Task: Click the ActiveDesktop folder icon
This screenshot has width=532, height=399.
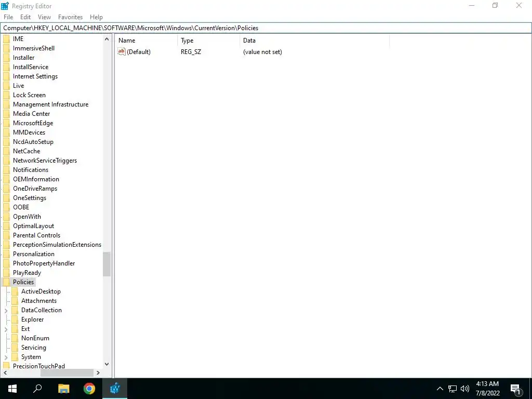Action: tap(15, 291)
